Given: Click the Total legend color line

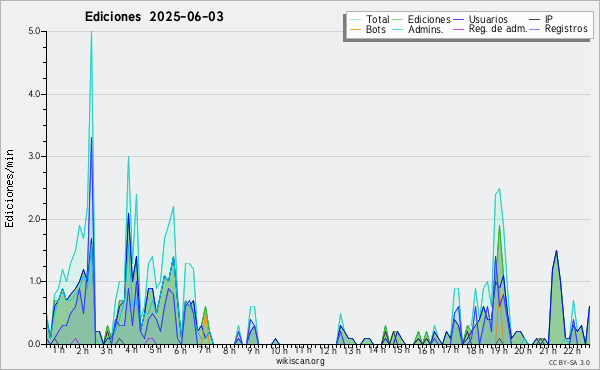Looking at the screenshot, I should (x=355, y=20).
